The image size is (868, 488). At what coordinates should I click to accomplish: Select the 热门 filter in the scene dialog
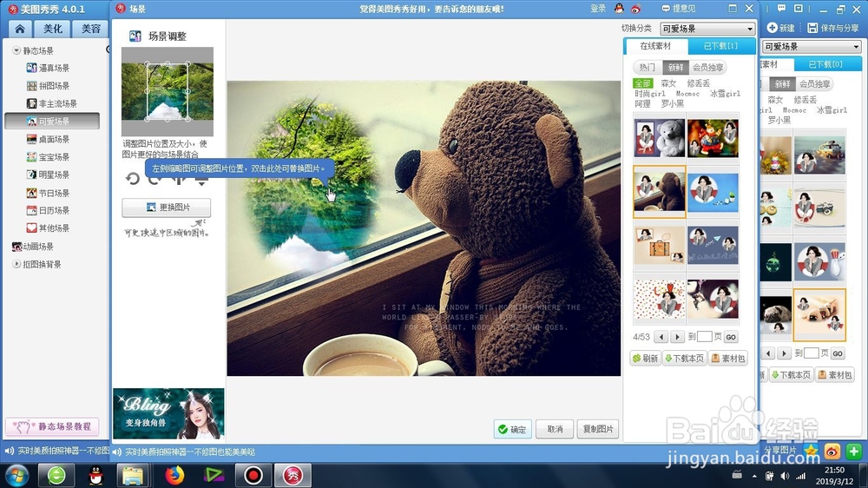click(x=648, y=67)
